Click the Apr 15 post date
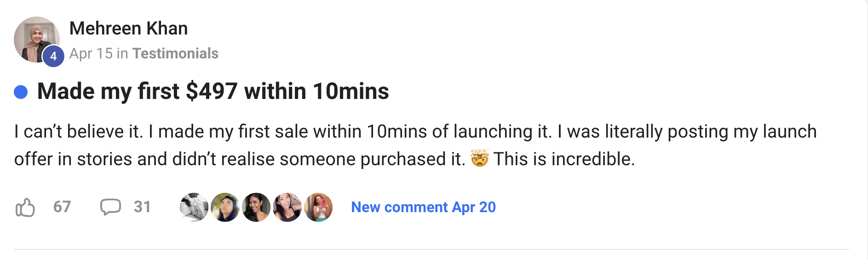The height and width of the screenshot is (260, 868). [91, 53]
